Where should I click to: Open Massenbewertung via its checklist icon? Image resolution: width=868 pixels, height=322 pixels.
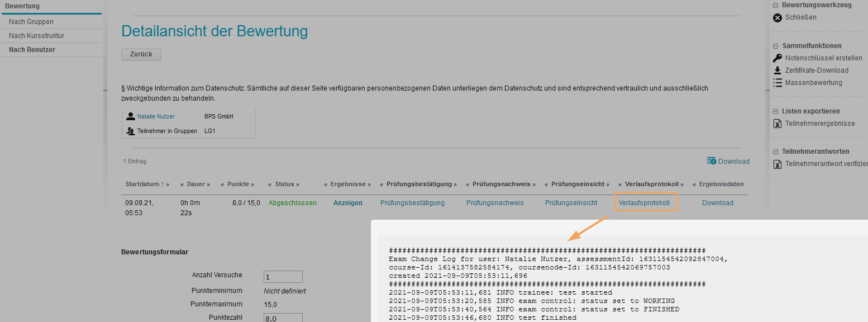(x=778, y=82)
